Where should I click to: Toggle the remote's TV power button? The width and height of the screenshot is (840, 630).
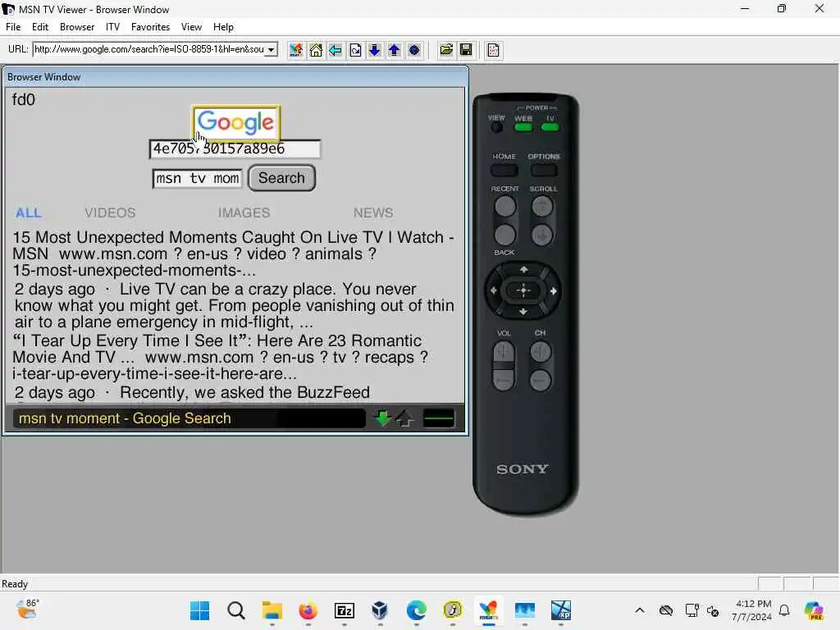tap(550, 127)
